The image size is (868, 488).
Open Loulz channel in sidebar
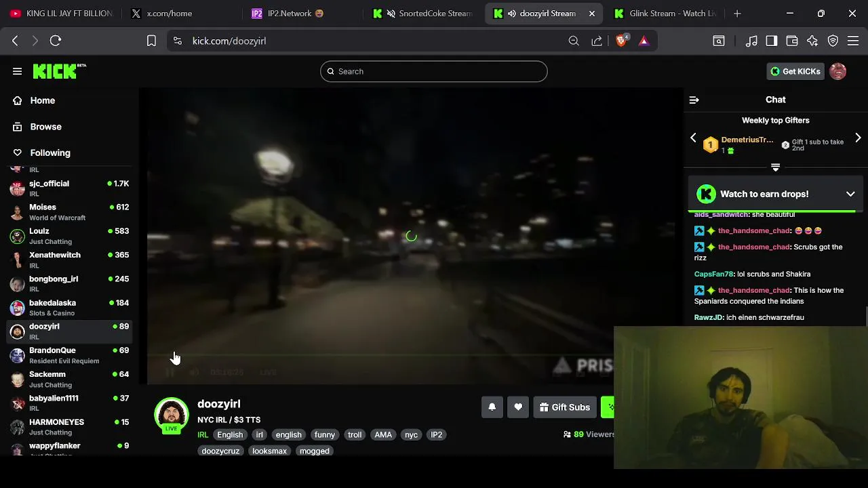pos(69,236)
